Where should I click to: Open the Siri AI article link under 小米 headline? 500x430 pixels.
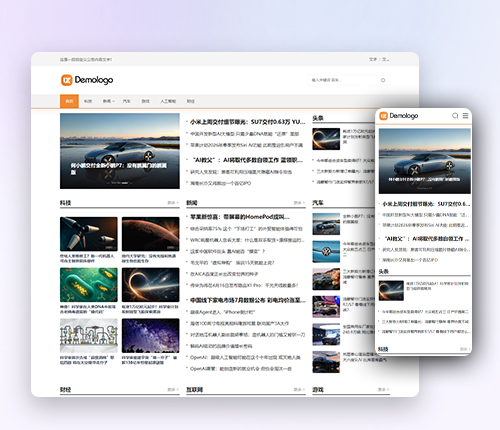[246, 145]
